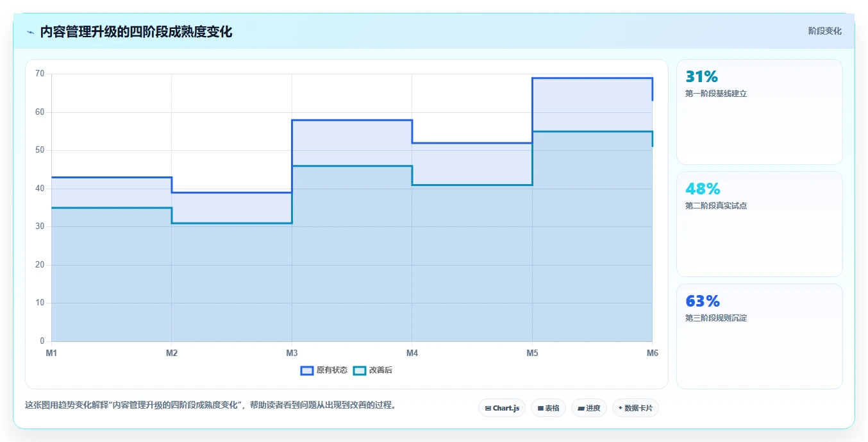Image resolution: width=868 pixels, height=442 pixels.
Task: Click the 10 y-axis value
Action: pos(40,303)
